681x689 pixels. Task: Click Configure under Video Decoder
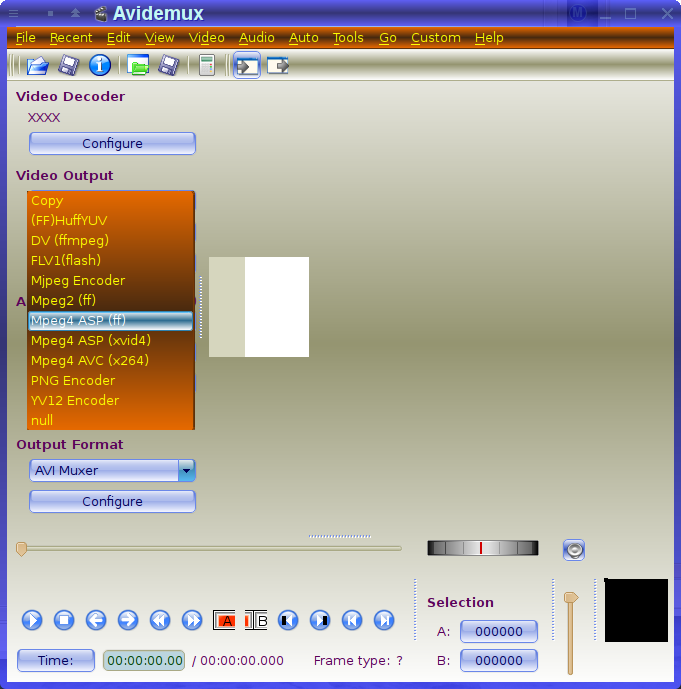pos(112,144)
